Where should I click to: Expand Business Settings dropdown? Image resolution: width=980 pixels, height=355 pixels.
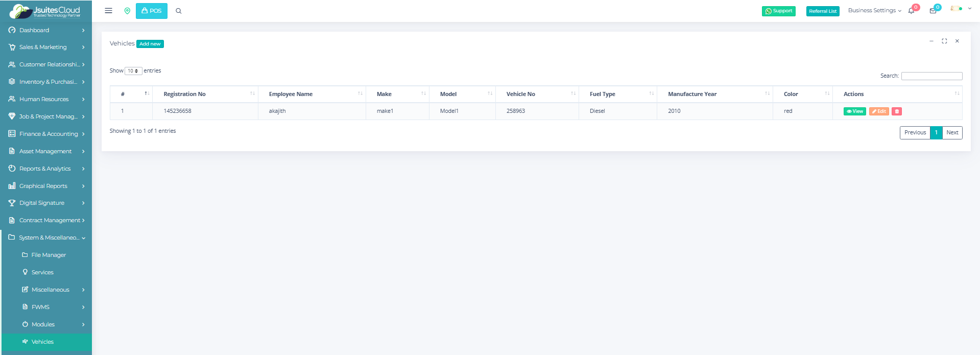874,11
